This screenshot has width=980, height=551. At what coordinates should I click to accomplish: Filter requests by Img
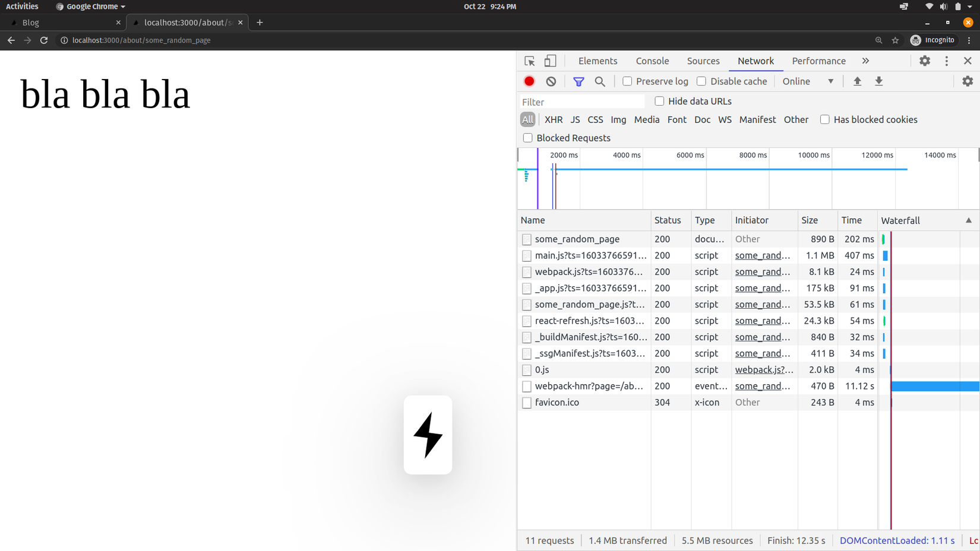618,120
